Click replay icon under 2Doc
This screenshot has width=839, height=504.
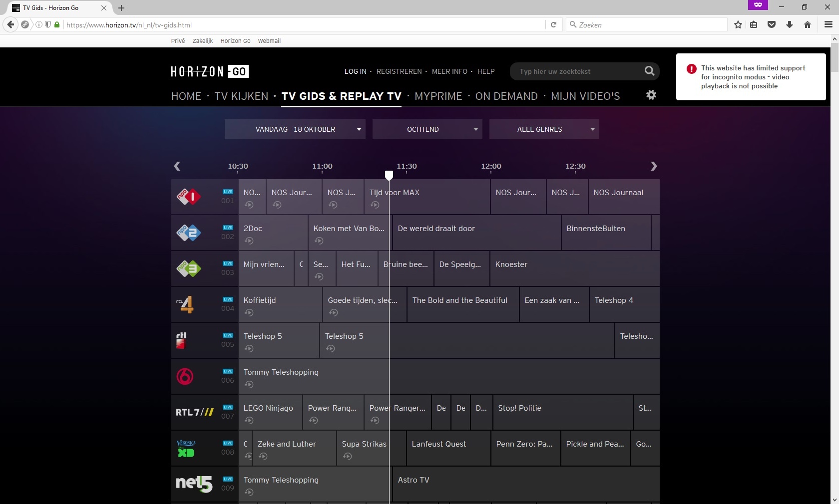[249, 241]
